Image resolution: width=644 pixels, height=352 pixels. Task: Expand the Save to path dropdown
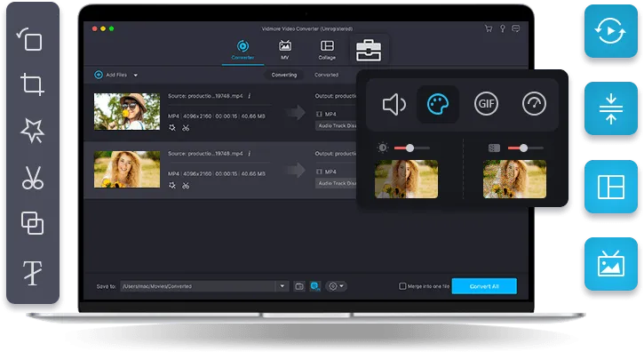point(282,286)
